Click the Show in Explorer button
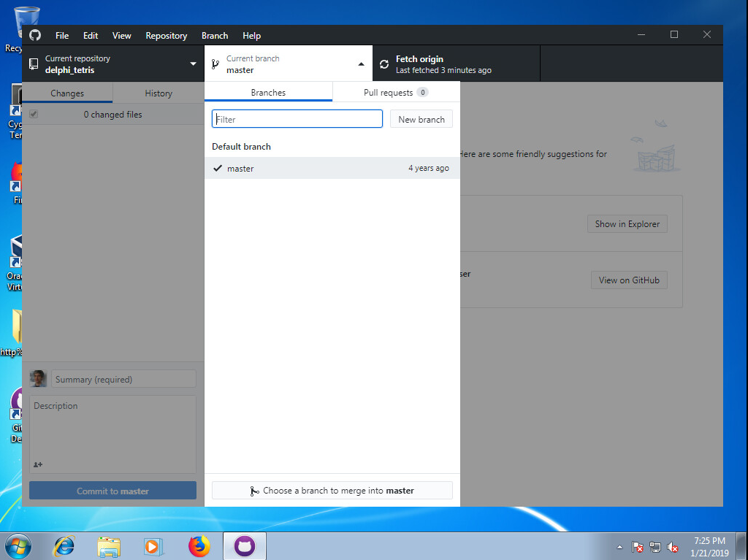Image resolution: width=748 pixels, height=560 pixels. point(627,223)
